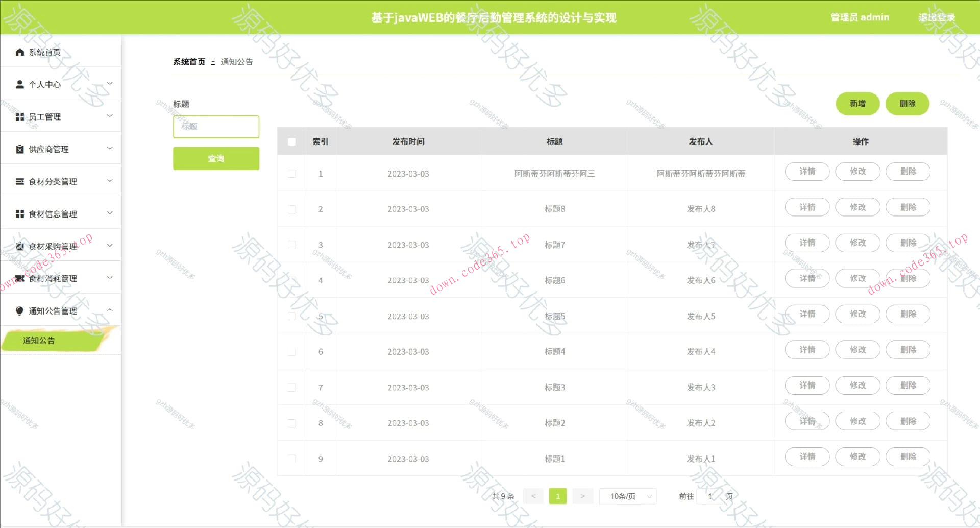
Task: Click 退出登录 in the top bar
Action: (938, 17)
